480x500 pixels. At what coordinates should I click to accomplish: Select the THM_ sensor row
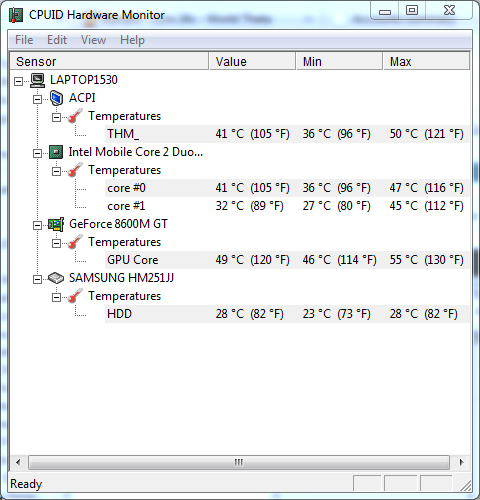click(287, 134)
